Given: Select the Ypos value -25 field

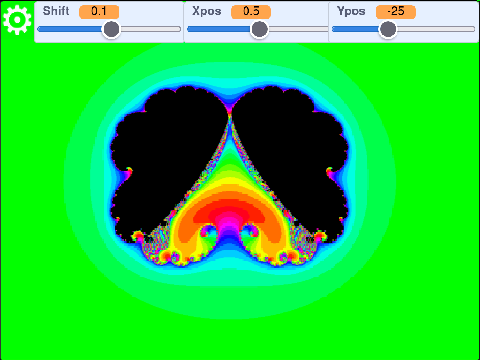Looking at the screenshot, I should coord(396,11).
